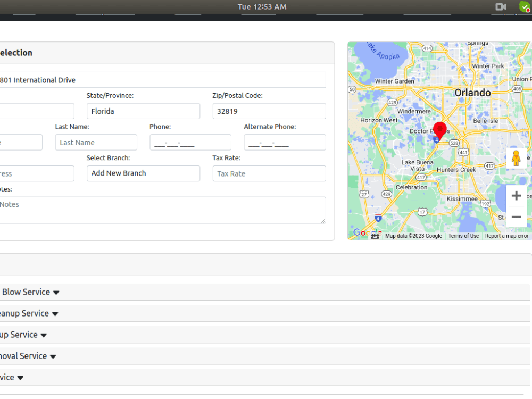Expand the Removal Service section arrow
The width and height of the screenshot is (532, 399).
click(x=53, y=356)
